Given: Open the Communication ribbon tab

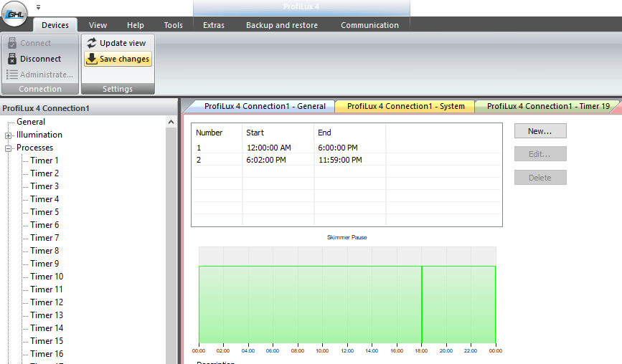Looking at the screenshot, I should click(369, 25).
